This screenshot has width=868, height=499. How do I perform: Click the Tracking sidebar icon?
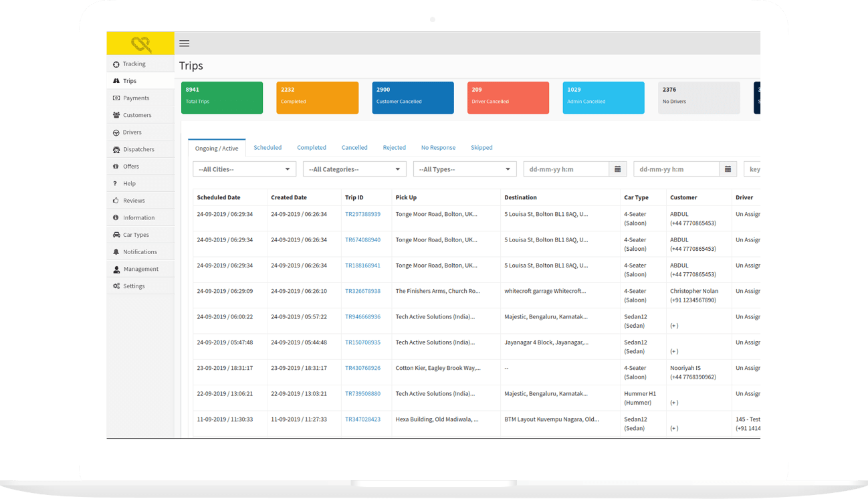point(116,64)
